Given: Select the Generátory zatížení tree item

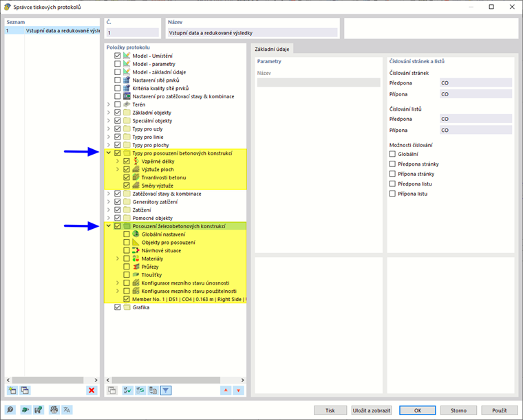Looking at the screenshot, I should point(155,202).
